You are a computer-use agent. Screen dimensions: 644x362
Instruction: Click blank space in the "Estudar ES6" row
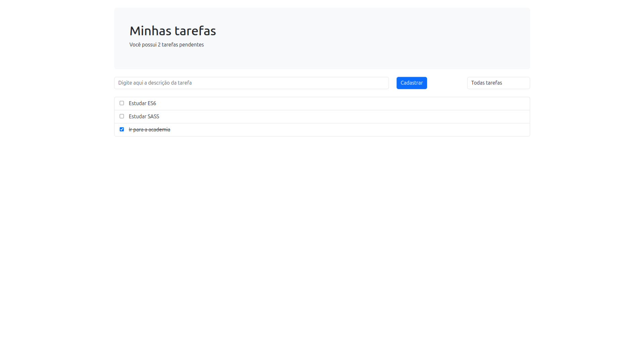point(335,104)
